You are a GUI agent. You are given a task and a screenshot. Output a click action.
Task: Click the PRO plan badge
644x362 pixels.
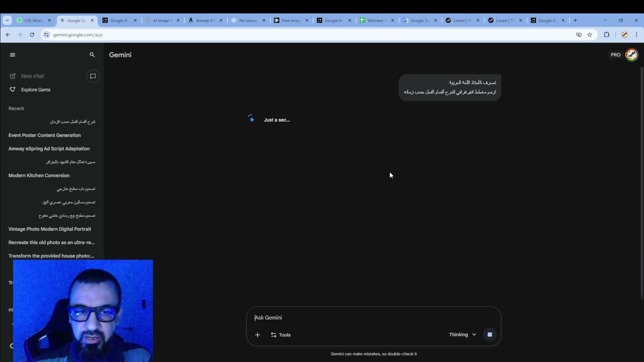(x=615, y=55)
